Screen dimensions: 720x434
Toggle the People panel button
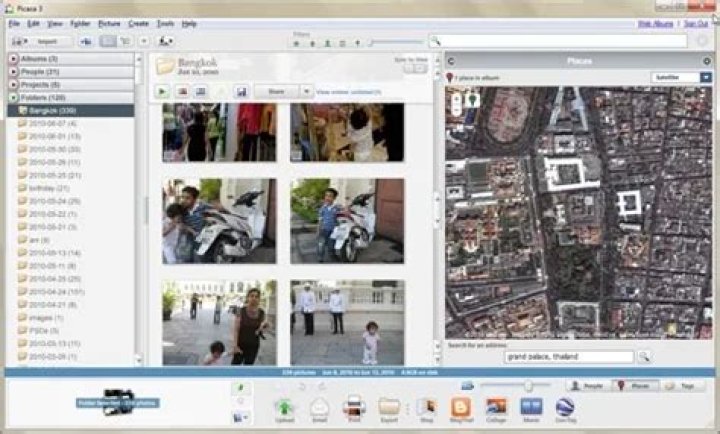tap(589, 386)
